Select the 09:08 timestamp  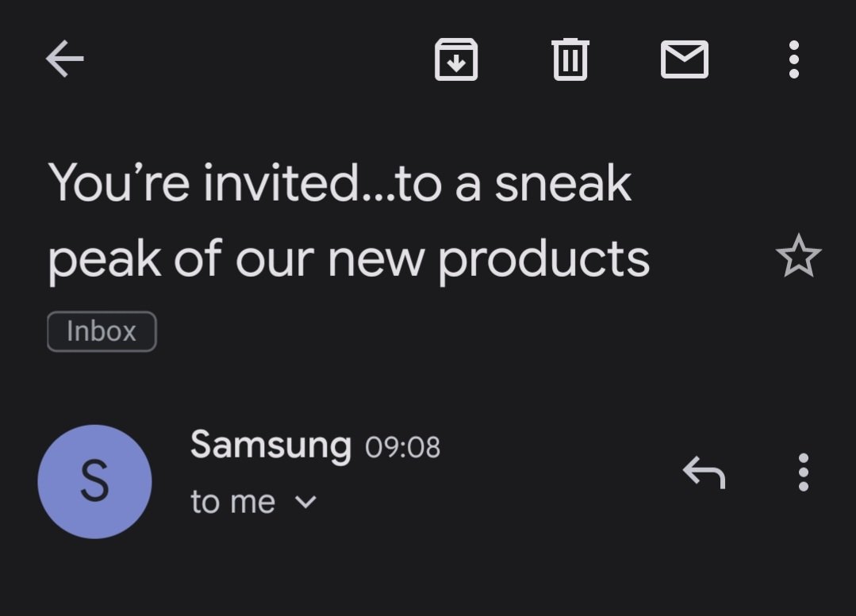pos(402,447)
